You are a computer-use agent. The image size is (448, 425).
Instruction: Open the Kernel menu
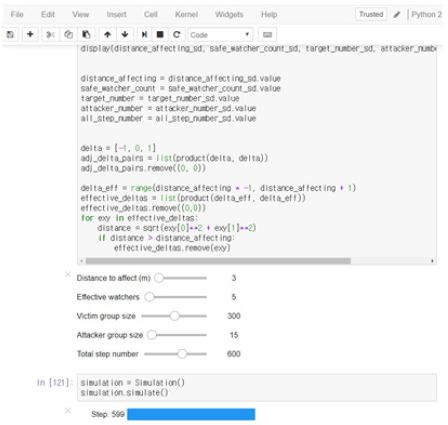186,14
